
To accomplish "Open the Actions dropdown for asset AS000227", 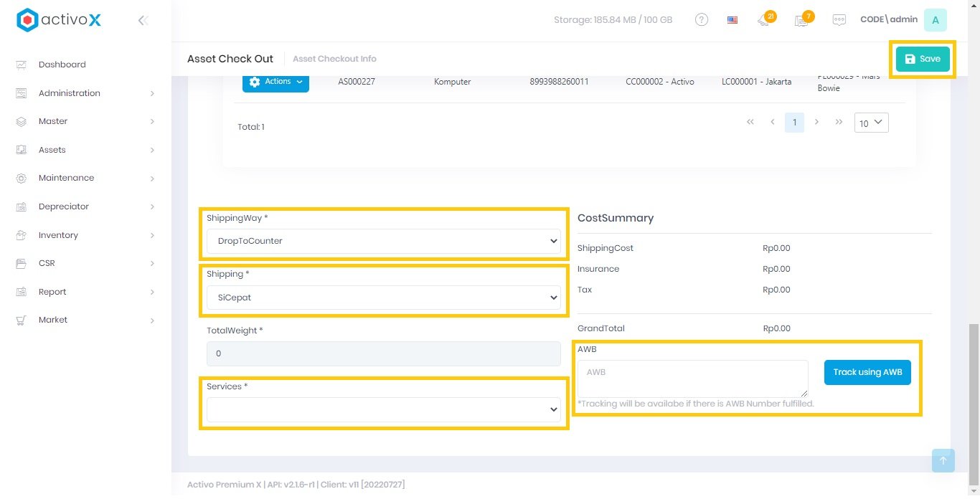I will [275, 82].
